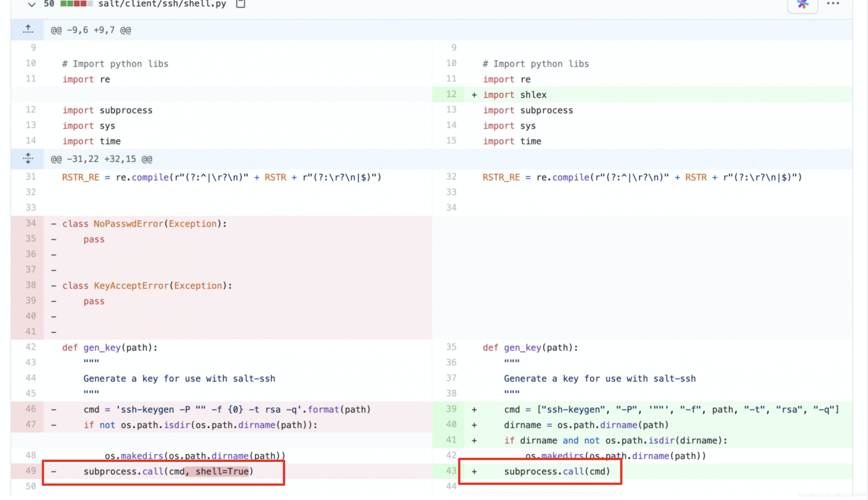Click the removed shell=True code line
868x500 pixels.
[168, 471]
